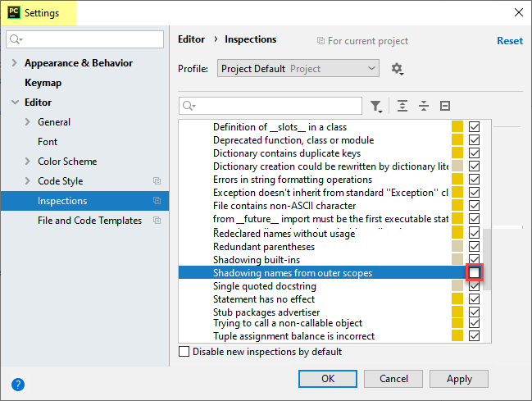Select Keymap in the settings tree
532x401 pixels.
click(x=43, y=83)
